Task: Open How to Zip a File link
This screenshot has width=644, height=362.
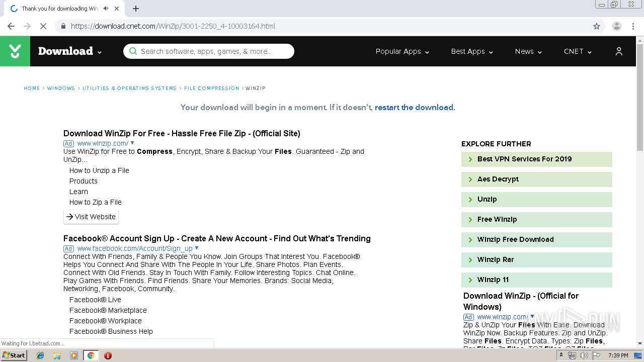Action: click(x=96, y=202)
